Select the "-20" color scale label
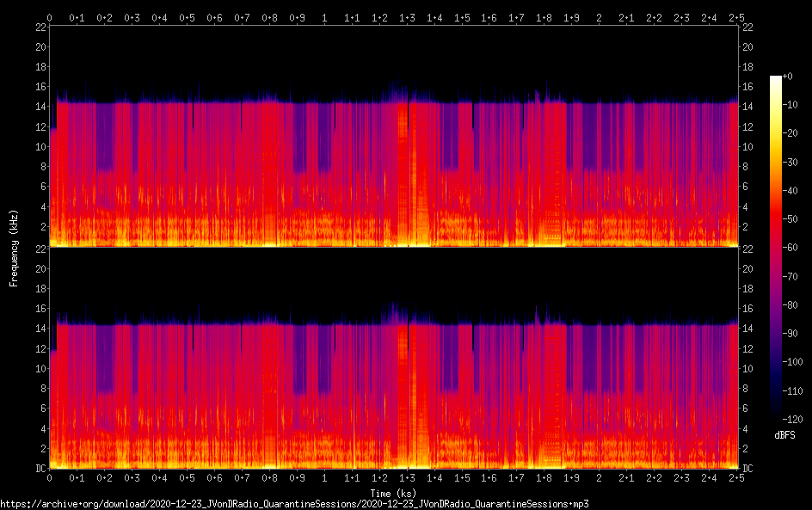 (790, 133)
